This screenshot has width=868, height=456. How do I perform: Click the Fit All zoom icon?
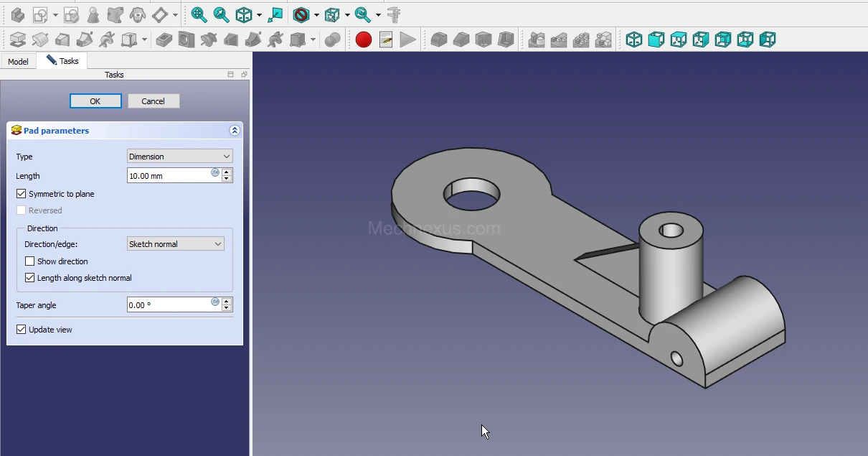click(x=199, y=14)
